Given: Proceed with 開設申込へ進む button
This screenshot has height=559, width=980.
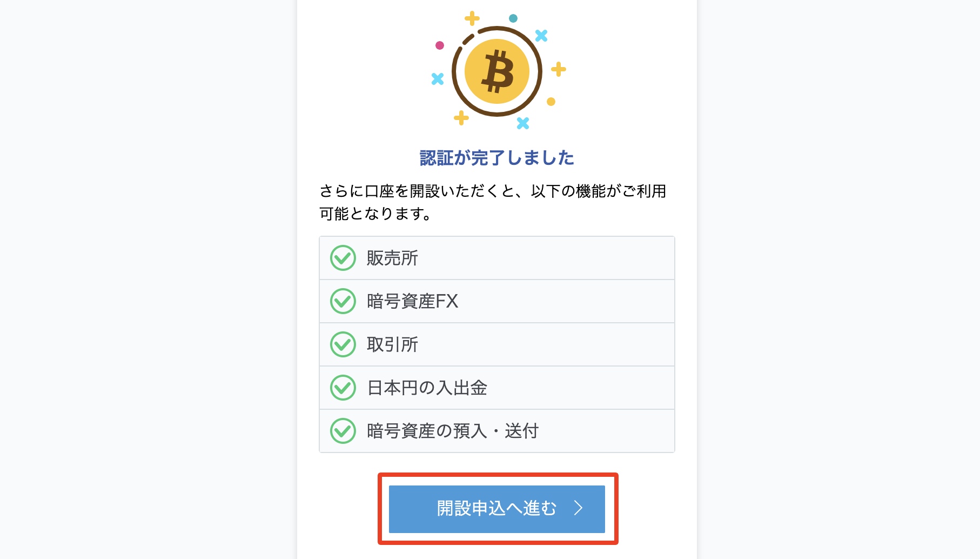Looking at the screenshot, I should [497, 509].
